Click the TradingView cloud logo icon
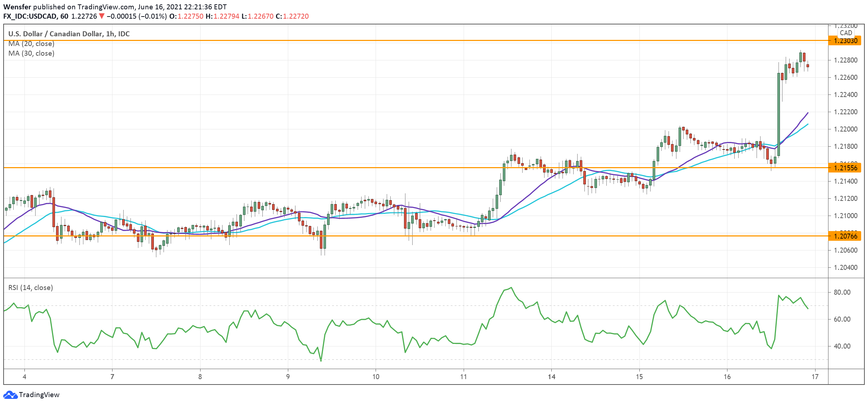Screen dimensions: 868x405 (x=10, y=395)
